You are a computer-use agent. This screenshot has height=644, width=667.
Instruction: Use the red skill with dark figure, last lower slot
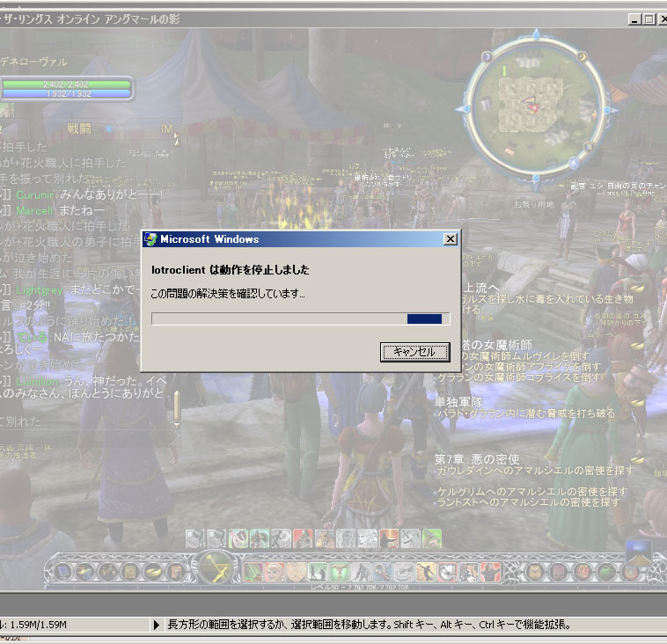pyautogui.click(x=490, y=572)
